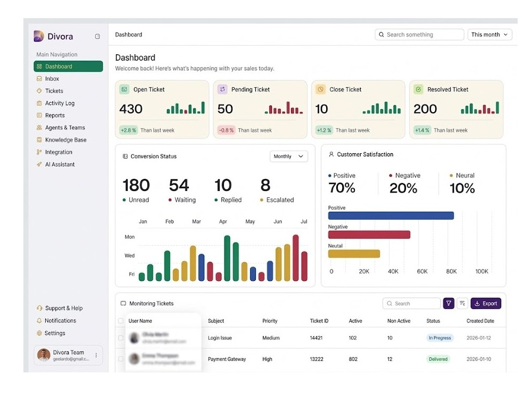Click the Notifications bell icon
The width and height of the screenshot is (532, 399).
39,321
